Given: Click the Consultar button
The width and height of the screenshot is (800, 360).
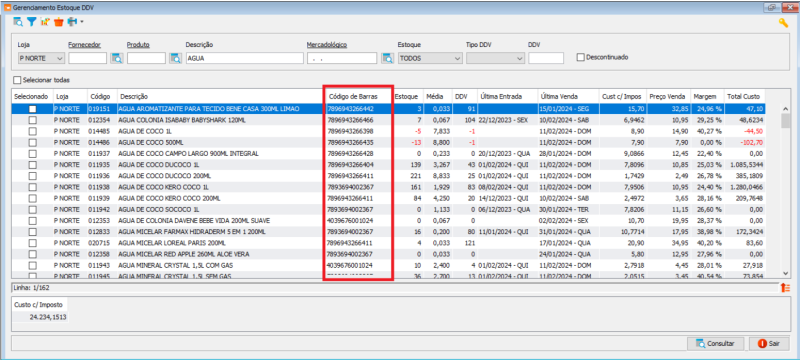Looking at the screenshot, I should (x=715, y=344).
